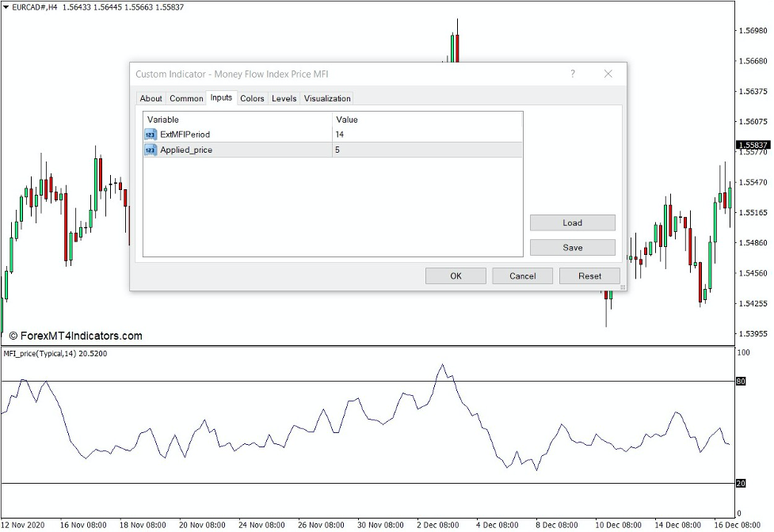This screenshot has width=774, height=532.
Task: Select the Inputs tab
Action: [221, 98]
